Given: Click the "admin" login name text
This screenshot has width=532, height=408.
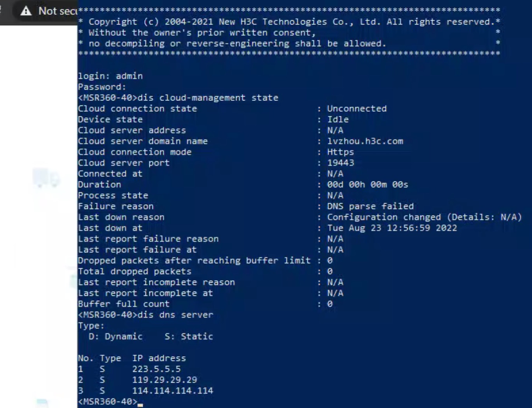Looking at the screenshot, I should click(129, 76).
